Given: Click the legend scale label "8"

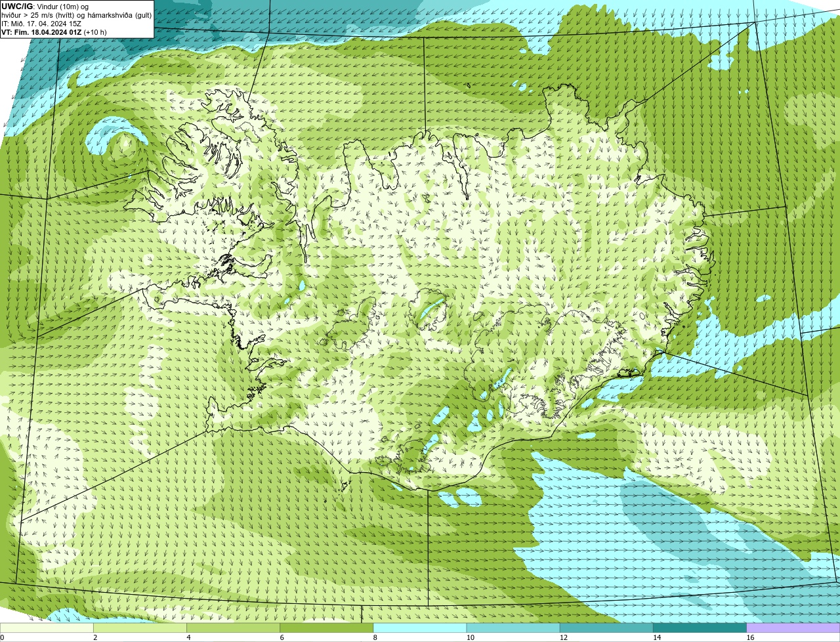Looking at the screenshot, I should [375, 637].
